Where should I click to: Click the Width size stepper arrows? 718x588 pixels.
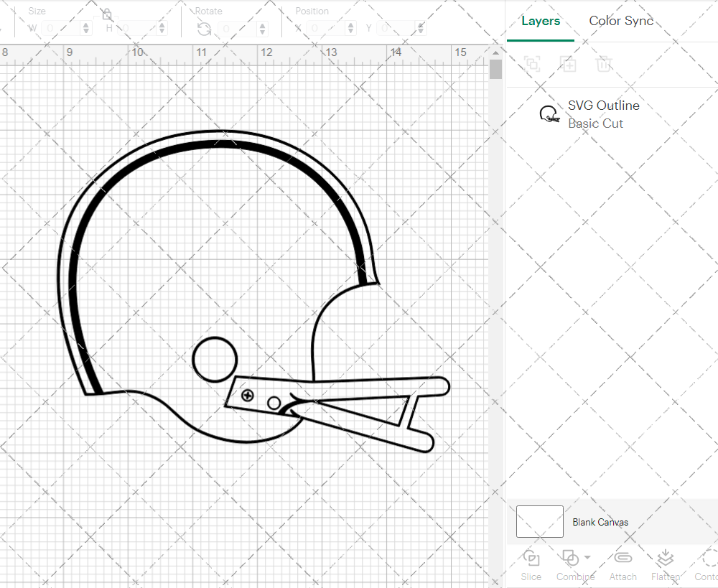pos(86,29)
